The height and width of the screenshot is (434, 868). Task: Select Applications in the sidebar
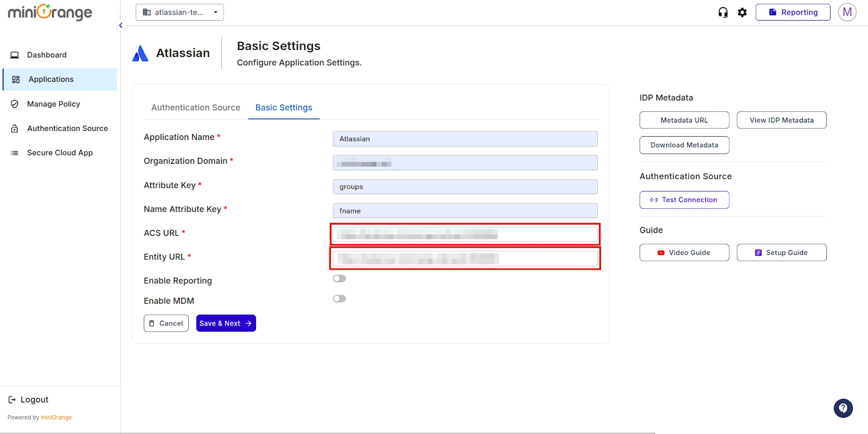pos(60,79)
